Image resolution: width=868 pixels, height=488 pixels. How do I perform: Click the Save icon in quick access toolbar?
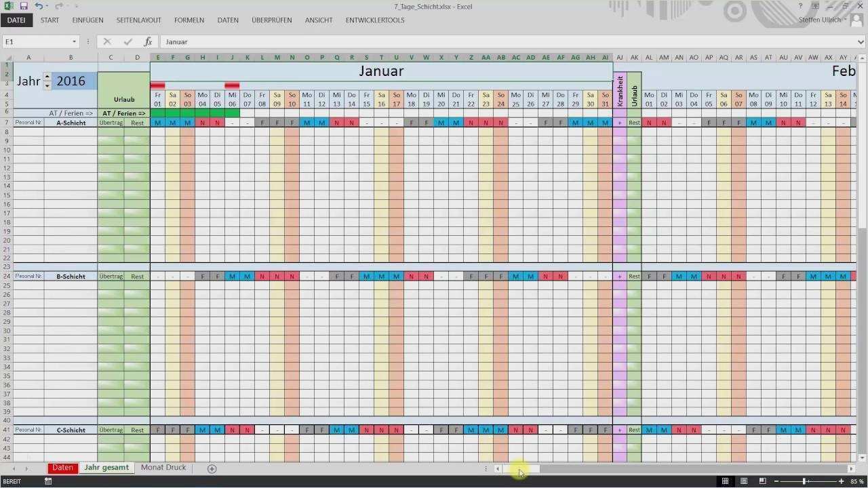[x=24, y=6]
